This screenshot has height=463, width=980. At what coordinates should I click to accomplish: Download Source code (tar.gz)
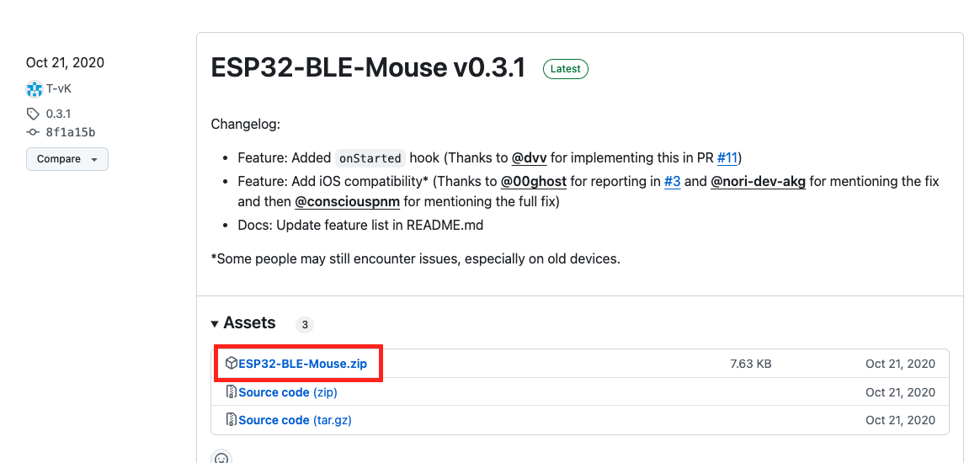[x=295, y=420]
